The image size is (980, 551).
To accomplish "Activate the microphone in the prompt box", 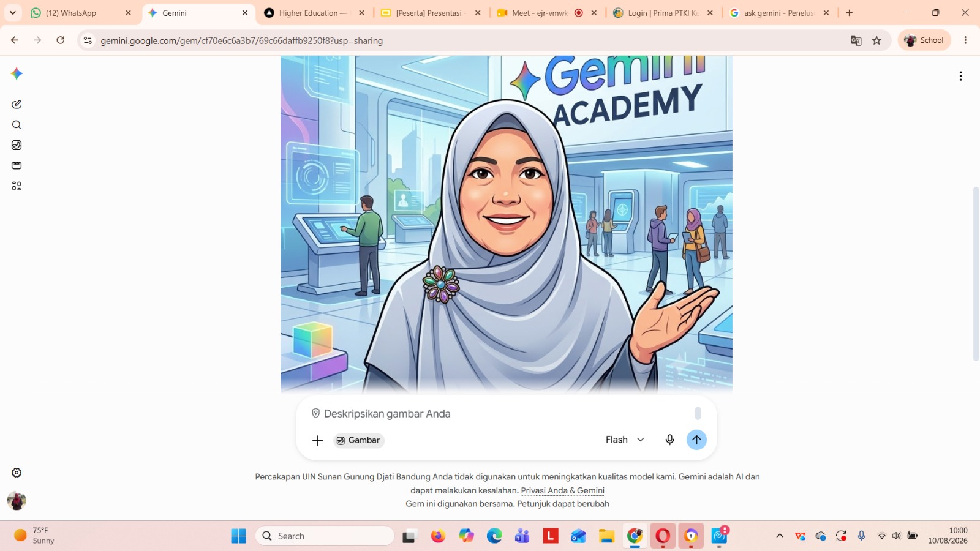I will click(x=669, y=440).
